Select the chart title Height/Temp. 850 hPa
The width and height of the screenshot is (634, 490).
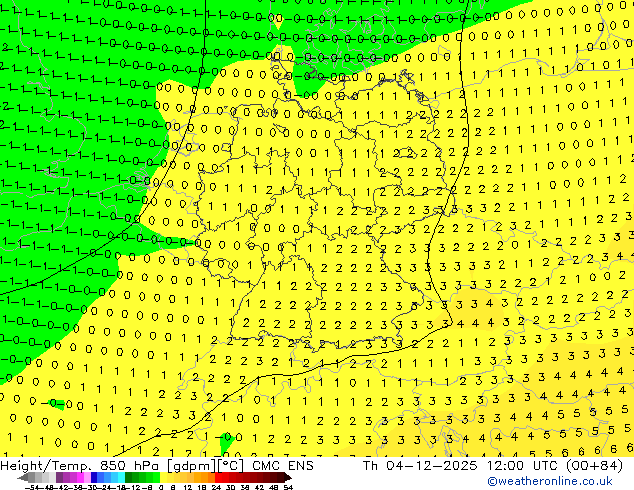(x=81, y=466)
